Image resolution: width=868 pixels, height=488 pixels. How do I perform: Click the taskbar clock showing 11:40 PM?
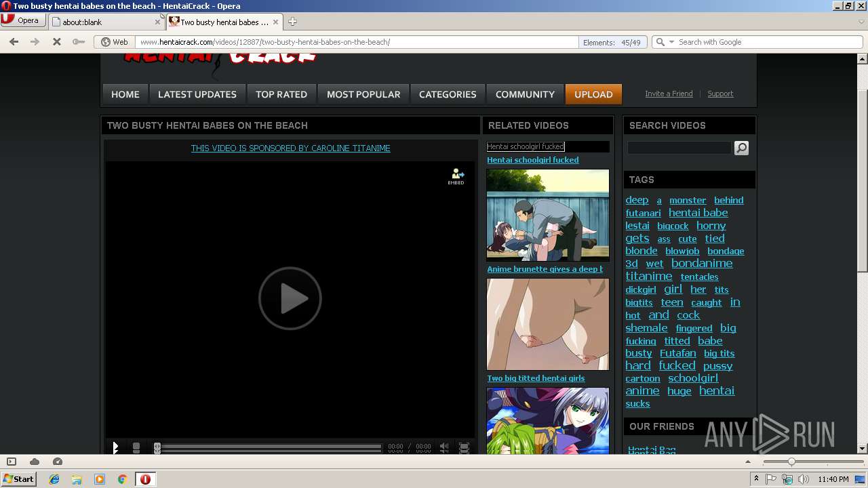coord(833,479)
